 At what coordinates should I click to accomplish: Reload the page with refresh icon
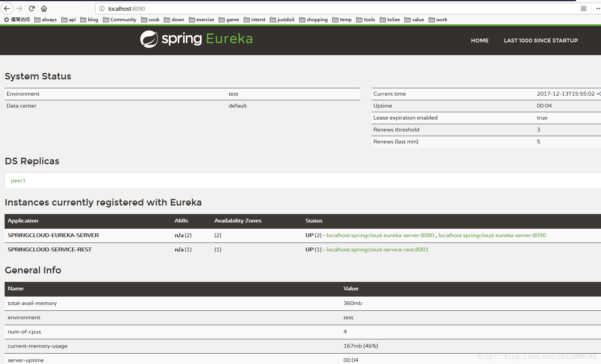point(32,8)
